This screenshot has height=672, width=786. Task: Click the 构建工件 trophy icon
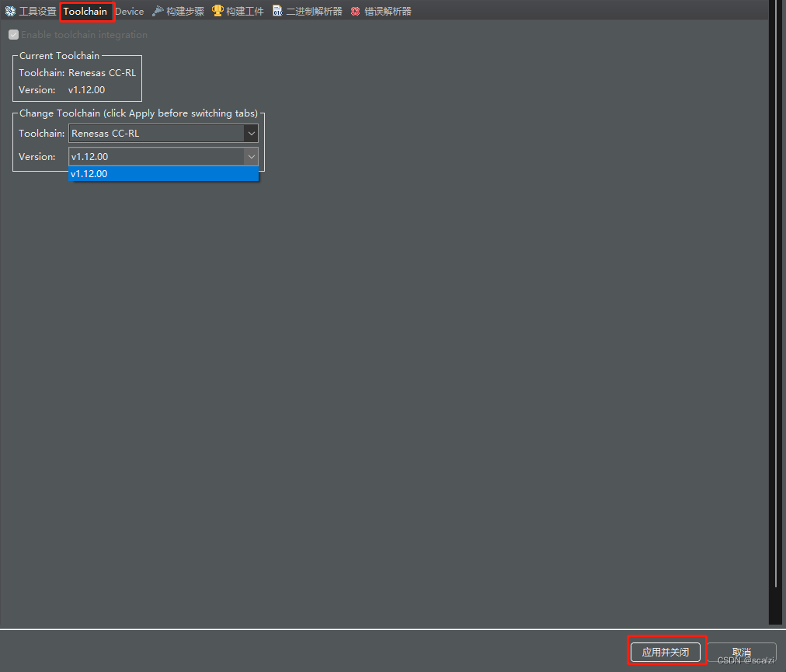pyautogui.click(x=217, y=10)
